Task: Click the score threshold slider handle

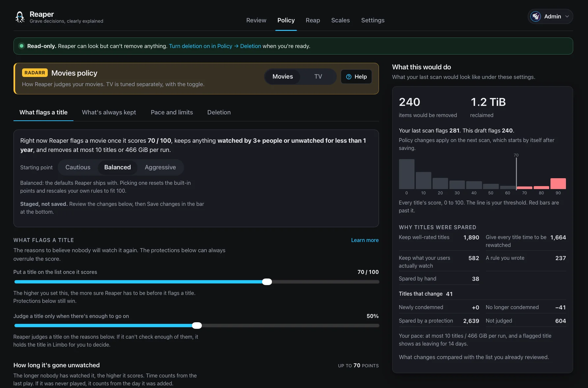Action: tap(267, 282)
